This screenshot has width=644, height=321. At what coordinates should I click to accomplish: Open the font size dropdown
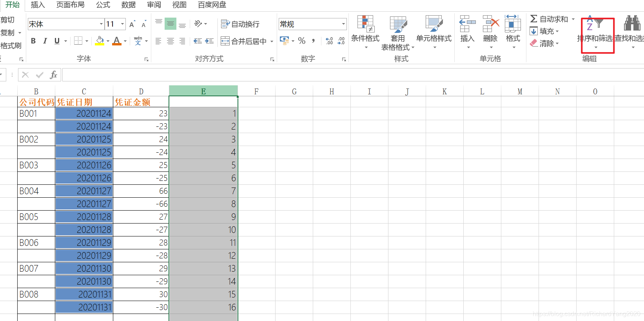(123, 24)
